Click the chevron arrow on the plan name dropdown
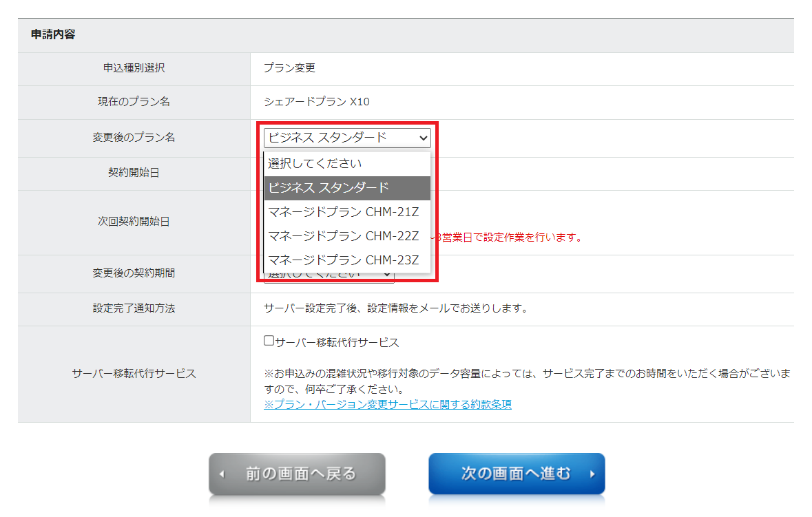812x517 pixels. 422,138
